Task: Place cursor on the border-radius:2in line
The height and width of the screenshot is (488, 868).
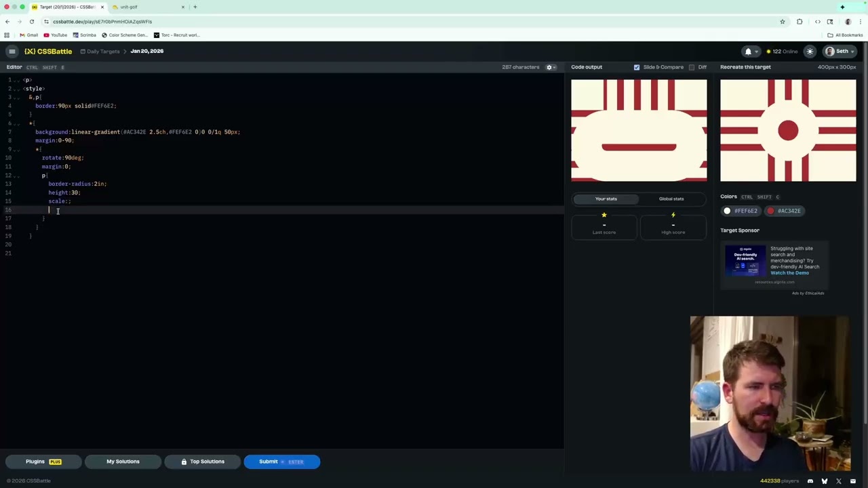Action: click(x=77, y=184)
